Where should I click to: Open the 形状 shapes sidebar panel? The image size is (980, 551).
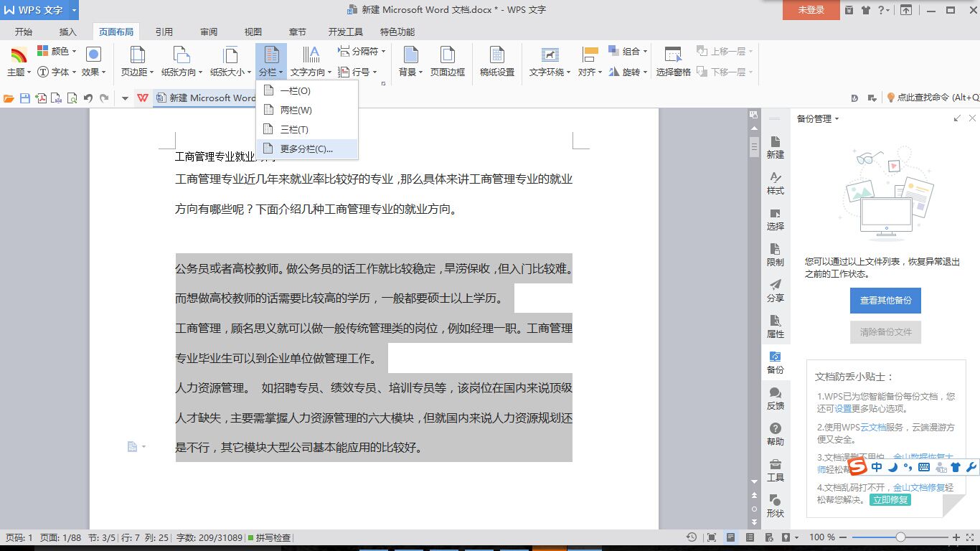776,506
